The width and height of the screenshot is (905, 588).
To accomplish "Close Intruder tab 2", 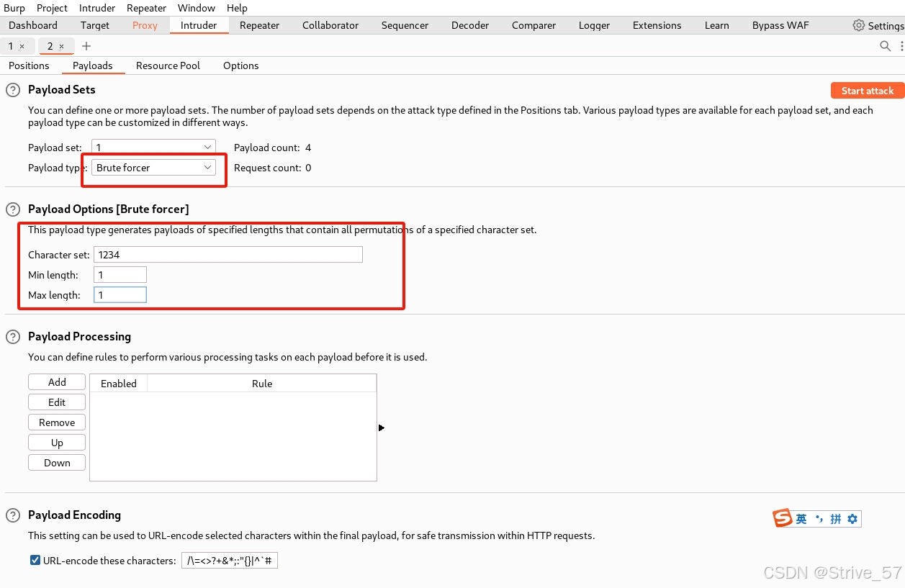I will [x=61, y=46].
